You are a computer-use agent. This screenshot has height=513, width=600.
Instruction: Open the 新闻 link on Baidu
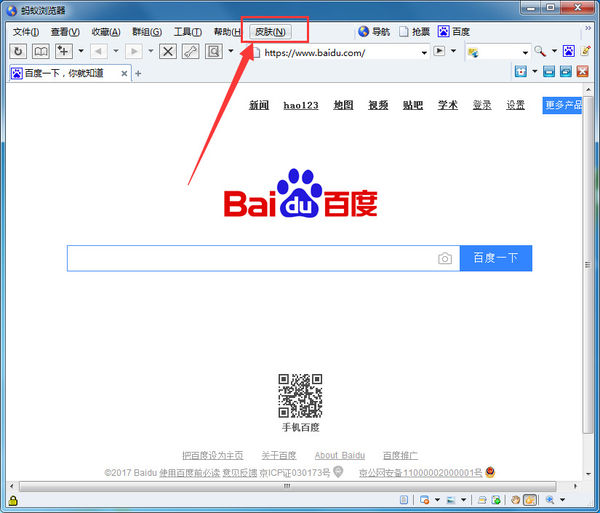click(x=259, y=105)
